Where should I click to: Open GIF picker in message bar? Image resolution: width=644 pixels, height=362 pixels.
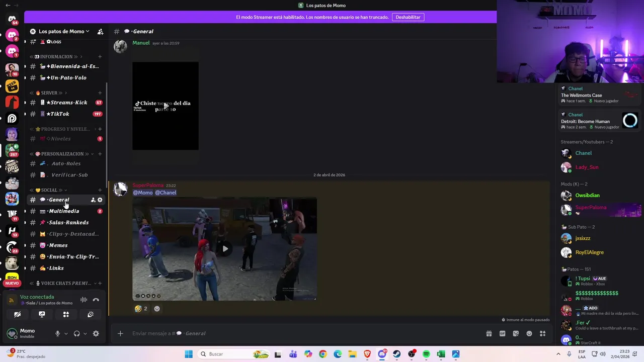click(x=502, y=333)
